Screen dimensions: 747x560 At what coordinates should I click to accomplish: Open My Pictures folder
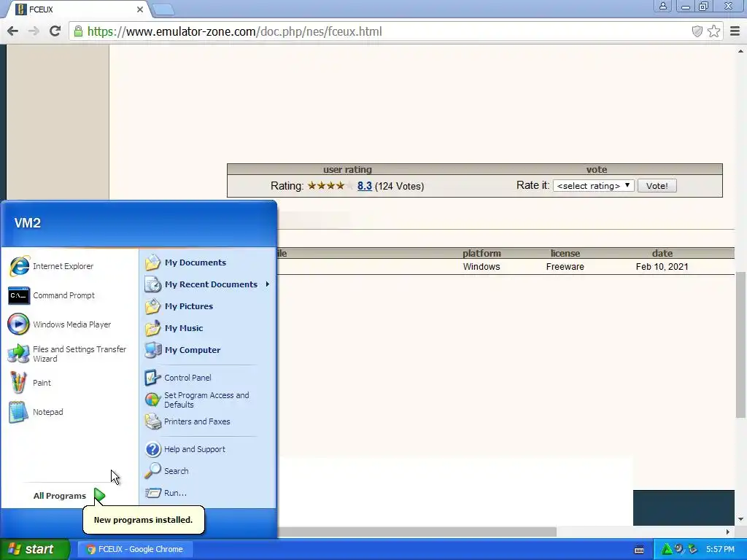click(179, 306)
